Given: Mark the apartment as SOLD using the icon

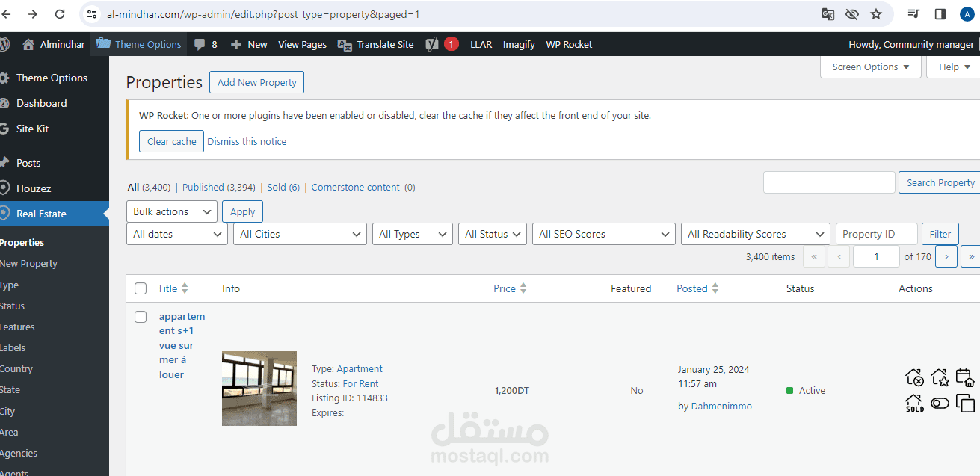Looking at the screenshot, I should pos(914,403).
